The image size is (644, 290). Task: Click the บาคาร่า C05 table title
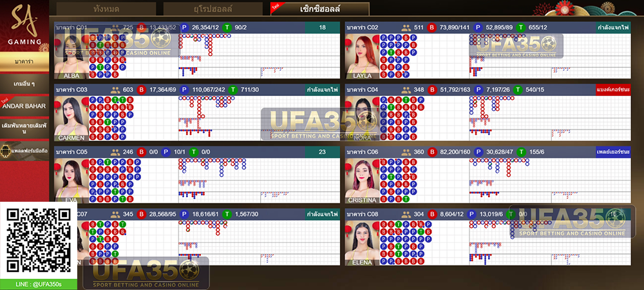72,152
